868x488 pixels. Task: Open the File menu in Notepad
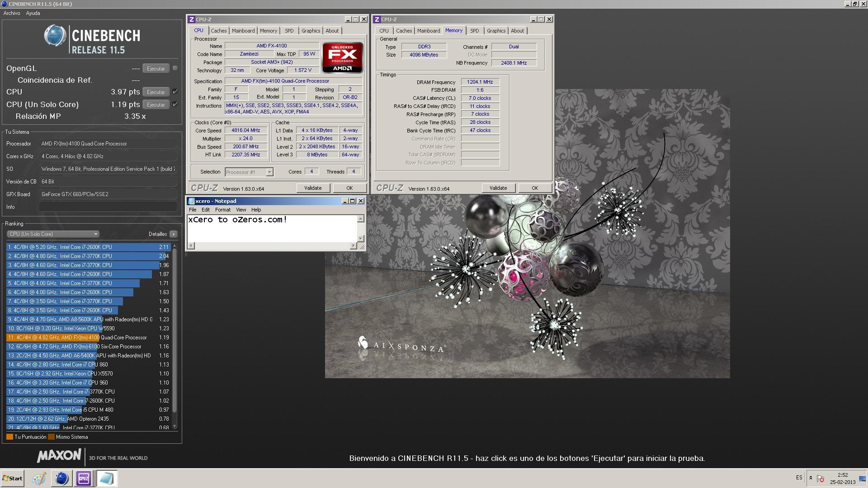(193, 210)
